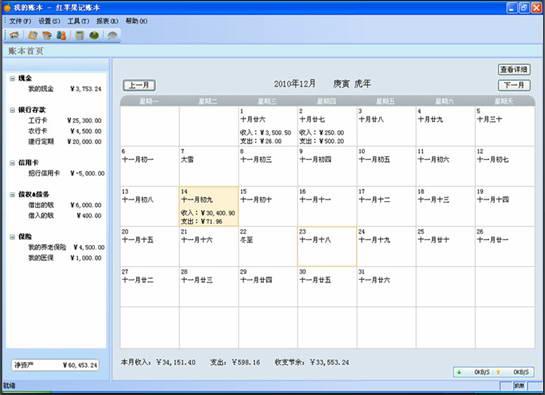Open the house-shaped home icon in toolbar
The image size is (545, 395).
click(x=15, y=35)
